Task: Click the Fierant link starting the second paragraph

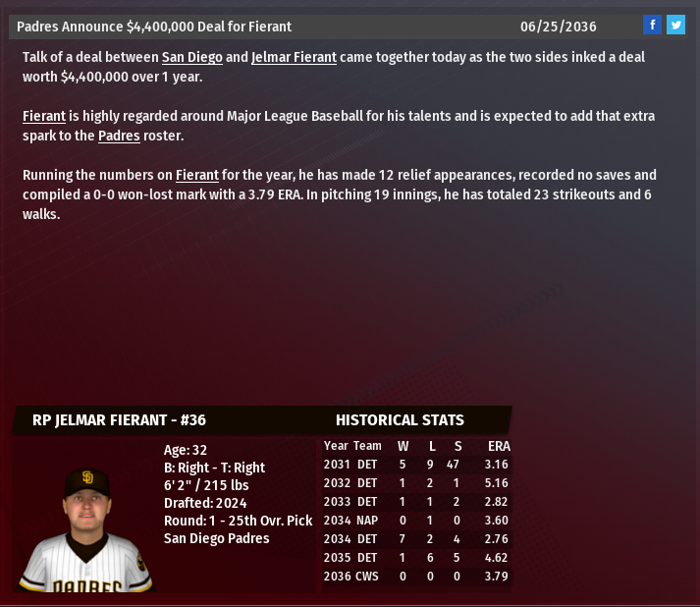Action: 44,116
